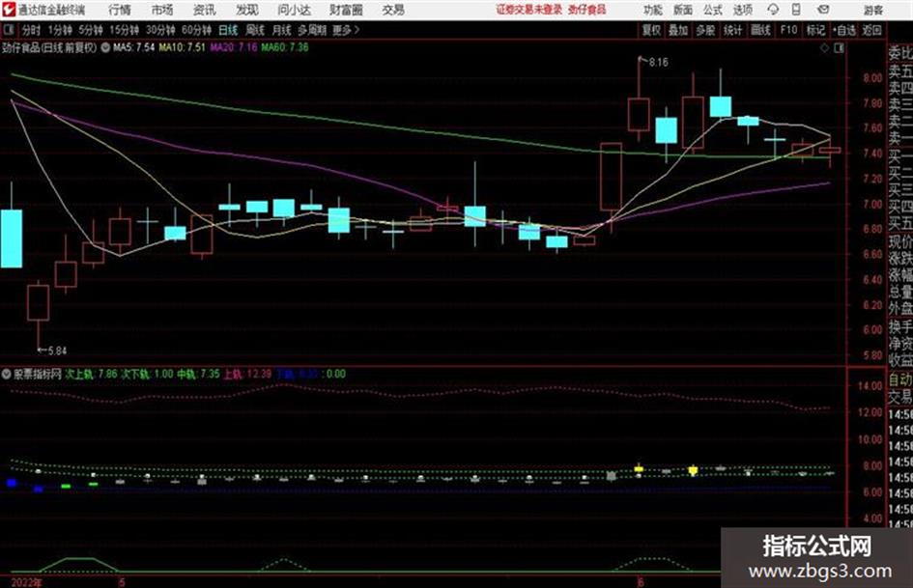Viewport: 913px width, 588px height.
Task: Click the 中轨: 7.35 indicator value
Action: 199,374
